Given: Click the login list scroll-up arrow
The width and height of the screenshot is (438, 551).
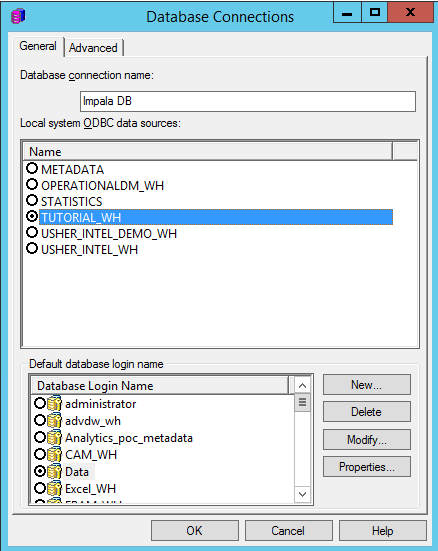Looking at the screenshot, I should (x=302, y=385).
